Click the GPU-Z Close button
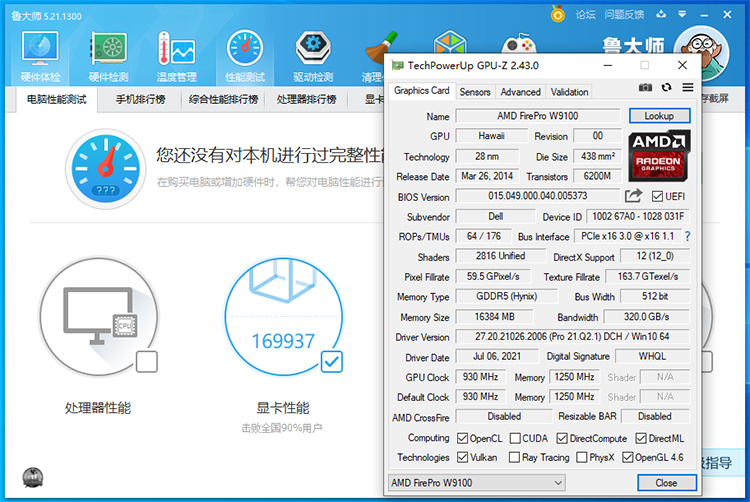Viewport: 750px width, 502px height. [666, 483]
